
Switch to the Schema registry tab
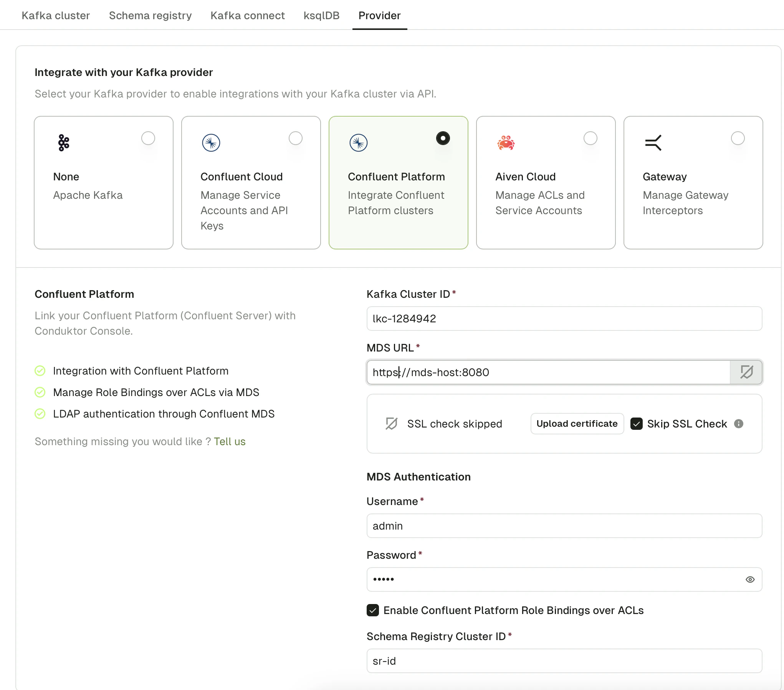coord(150,15)
